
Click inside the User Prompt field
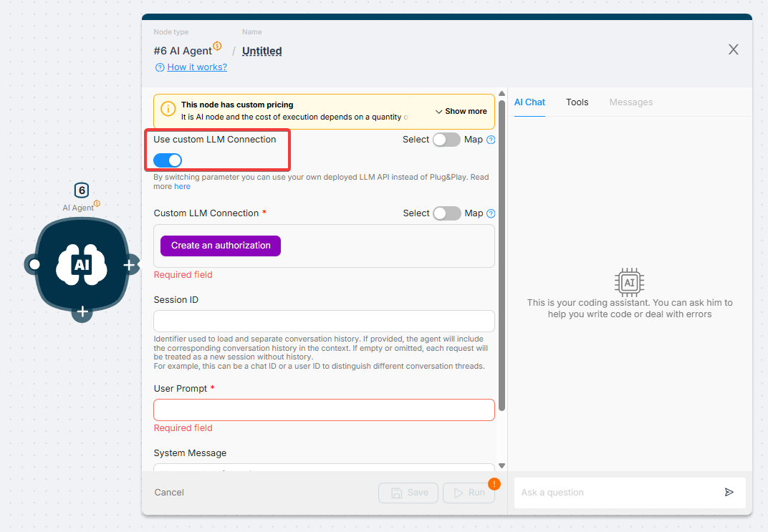[x=324, y=410]
